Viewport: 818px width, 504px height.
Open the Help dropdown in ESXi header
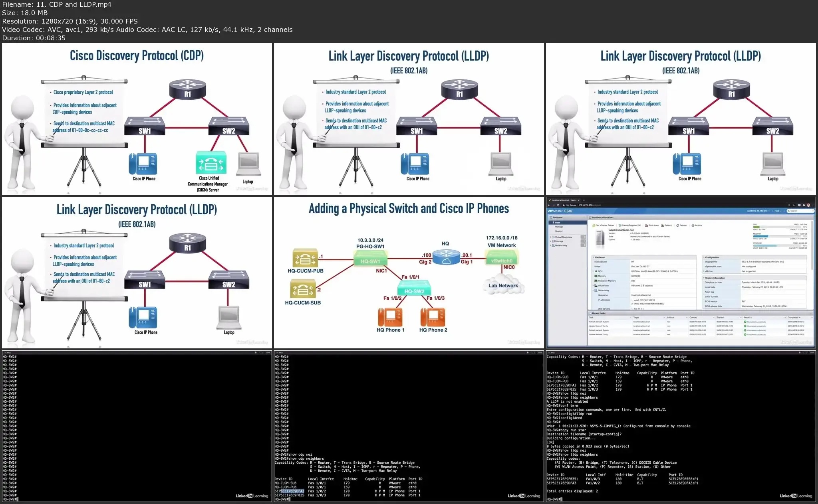coord(778,211)
